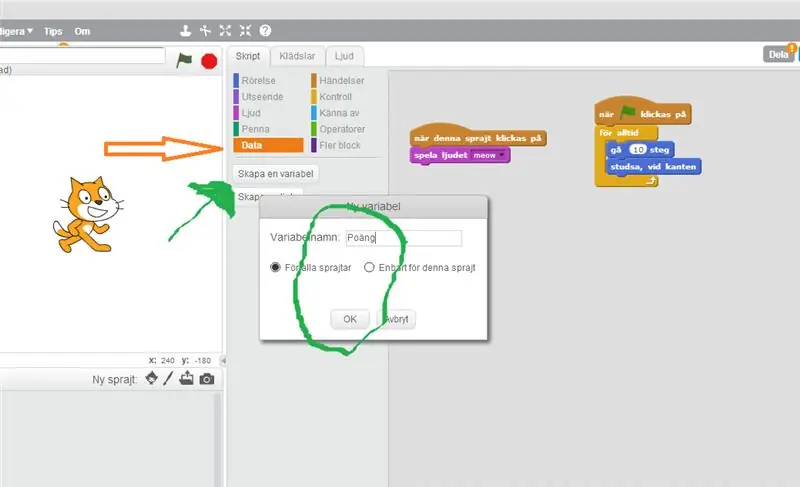This screenshot has width=800, height=487.
Task: Click the 'för alltid' loop block
Action: tap(619, 133)
